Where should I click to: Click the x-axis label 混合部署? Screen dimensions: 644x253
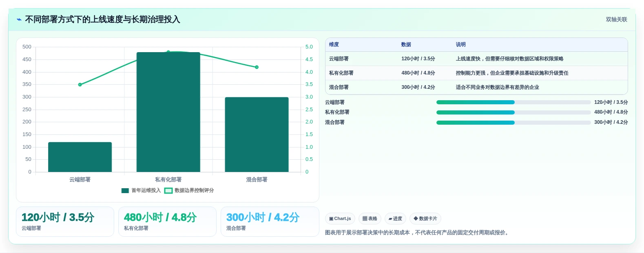click(257, 180)
